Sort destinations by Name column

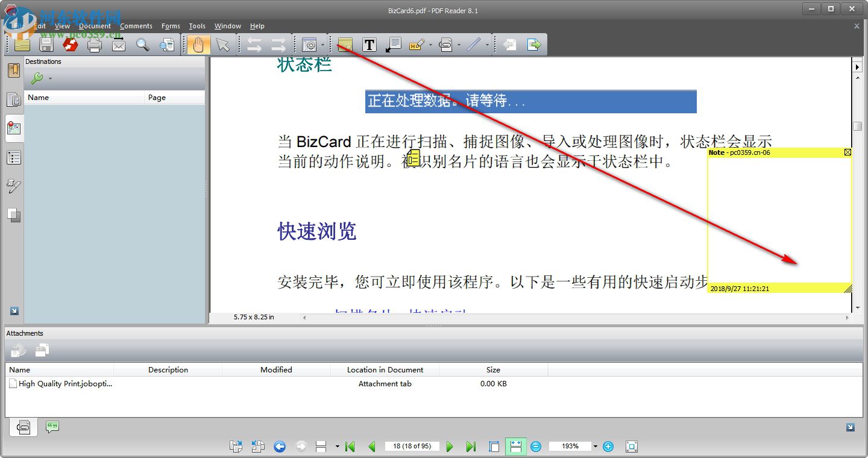pyautogui.click(x=84, y=98)
